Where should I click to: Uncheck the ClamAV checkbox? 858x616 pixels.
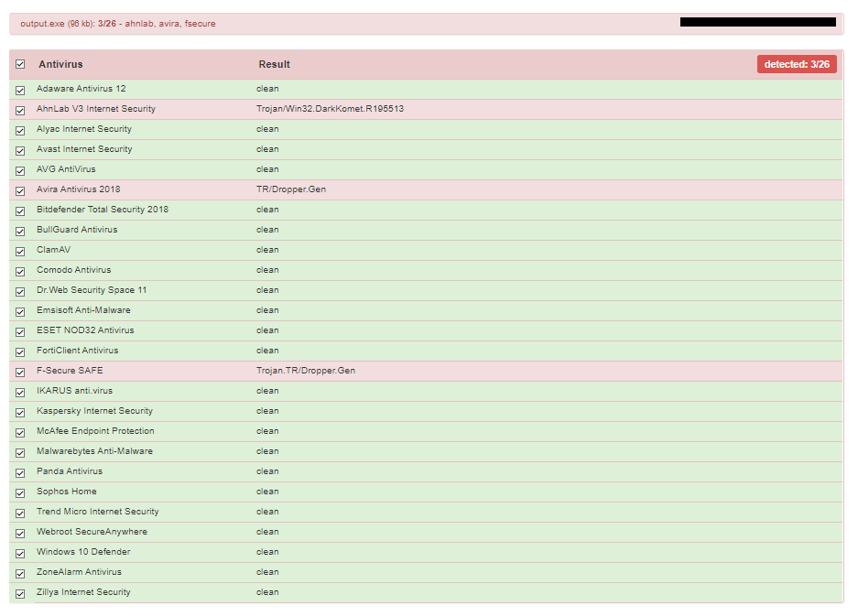(x=20, y=251)
